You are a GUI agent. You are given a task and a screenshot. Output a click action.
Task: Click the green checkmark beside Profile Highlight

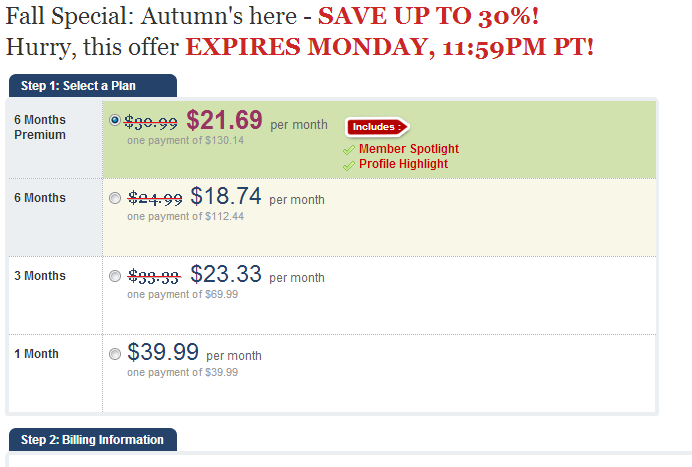coord(348,164)
